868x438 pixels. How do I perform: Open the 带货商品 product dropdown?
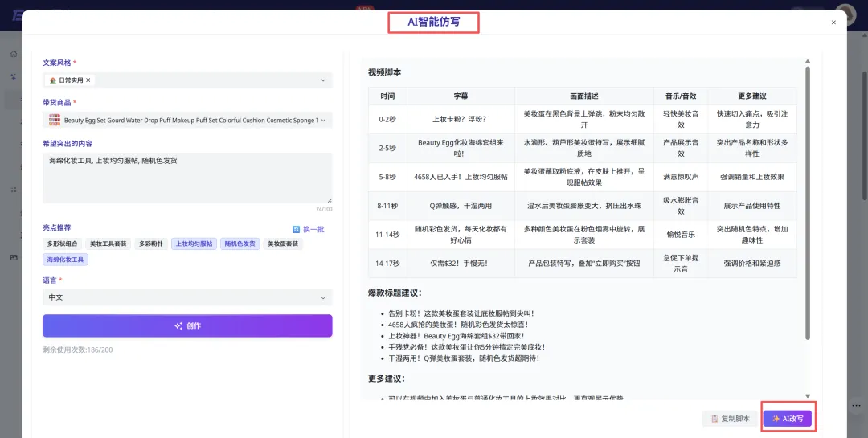(x=323, y=120)
